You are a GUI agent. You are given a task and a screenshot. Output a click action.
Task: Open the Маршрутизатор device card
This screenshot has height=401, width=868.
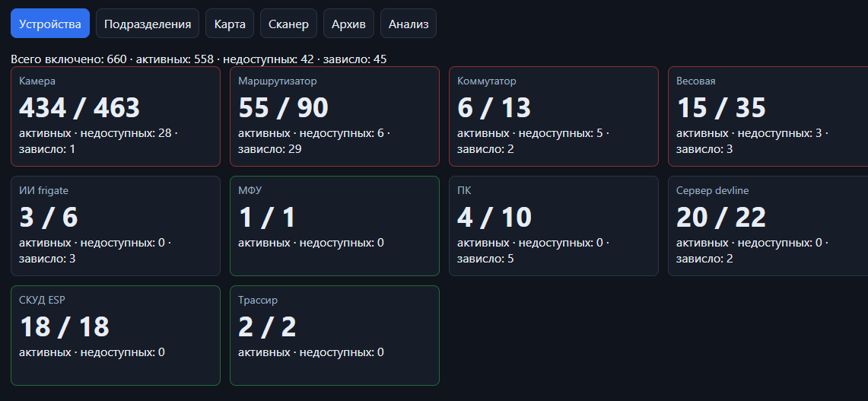[335, 116]
